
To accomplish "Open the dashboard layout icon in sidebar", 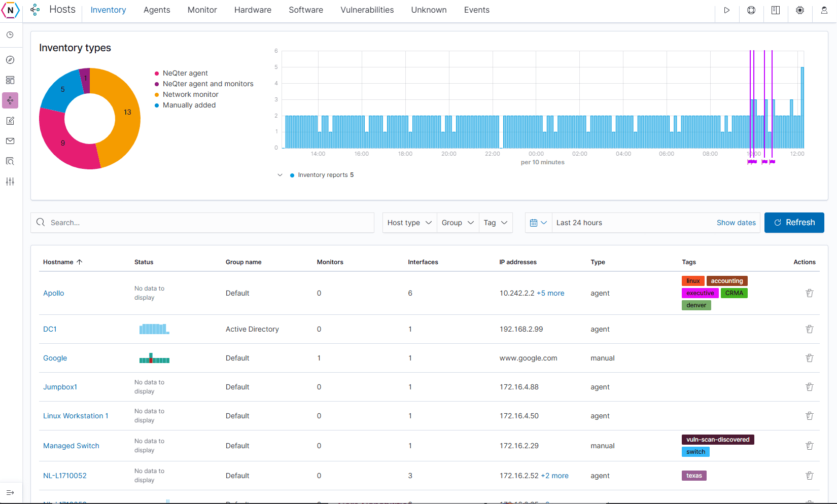I will point(10,80).
